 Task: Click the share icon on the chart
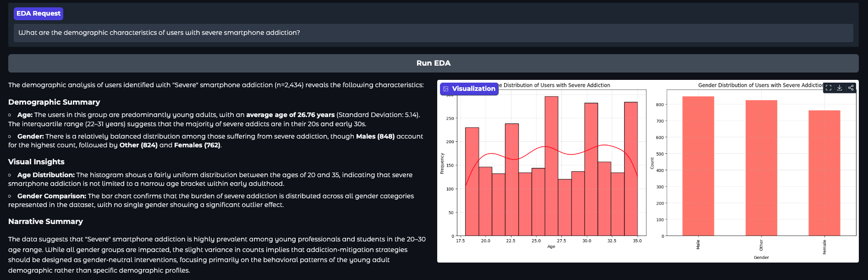coord(851,88)
